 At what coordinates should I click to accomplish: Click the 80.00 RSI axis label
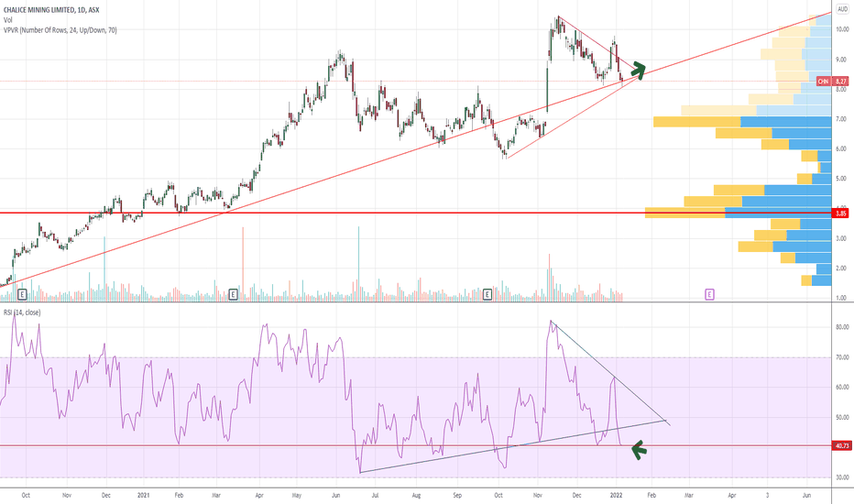[x=842, y=327]
